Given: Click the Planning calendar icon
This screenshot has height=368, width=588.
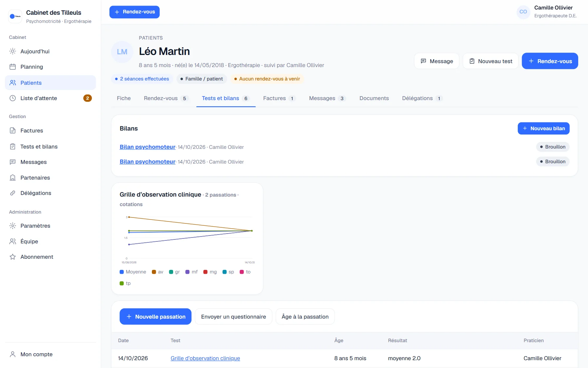Looking at the screenshot, I should [x=13, y=67].
